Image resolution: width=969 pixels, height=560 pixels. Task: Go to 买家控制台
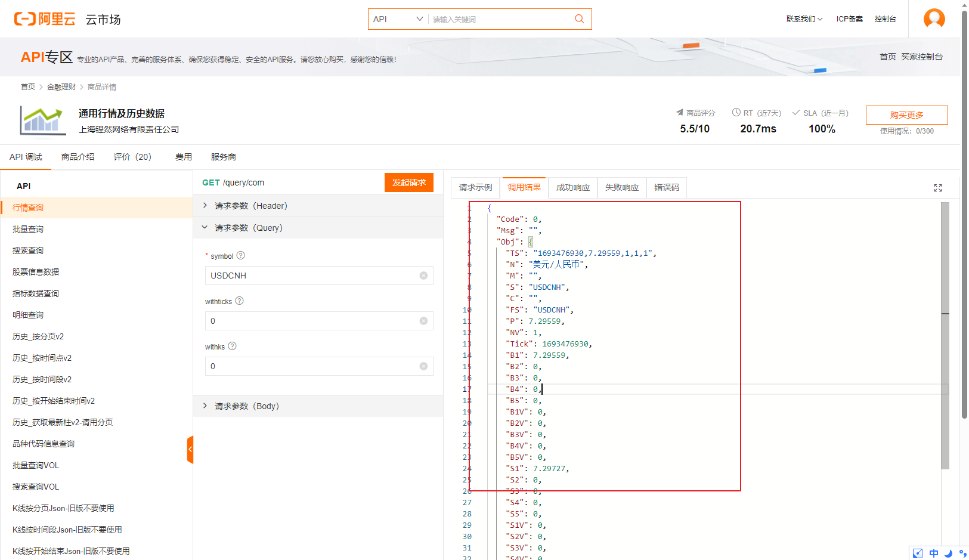click(922, 57)
